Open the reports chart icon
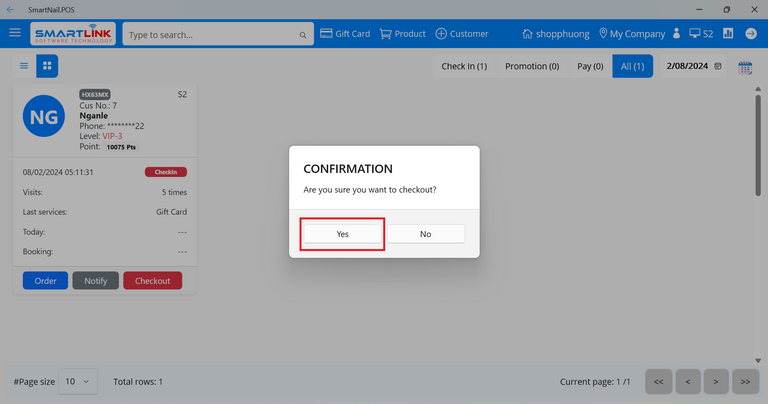The width and height of the screenshot is (768, 404). (728, 33)
